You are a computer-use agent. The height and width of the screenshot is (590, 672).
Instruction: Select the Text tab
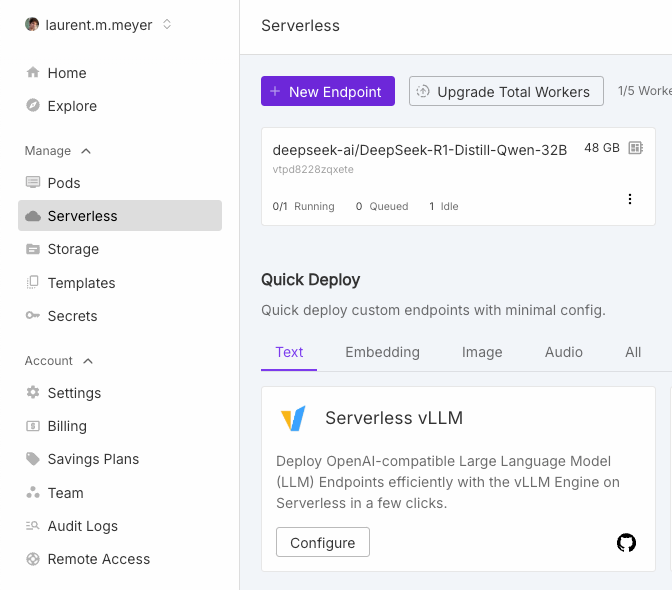(x=289, y=352)
